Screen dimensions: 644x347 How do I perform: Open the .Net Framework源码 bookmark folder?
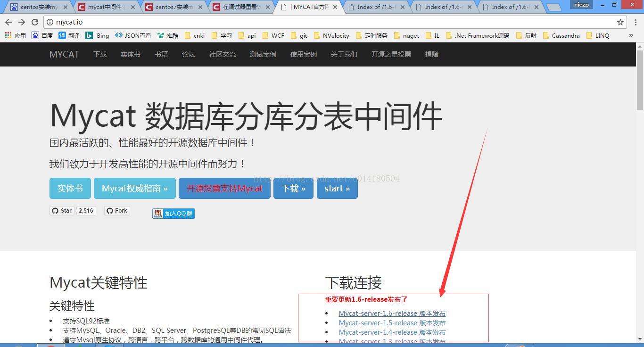pos(478,35)
